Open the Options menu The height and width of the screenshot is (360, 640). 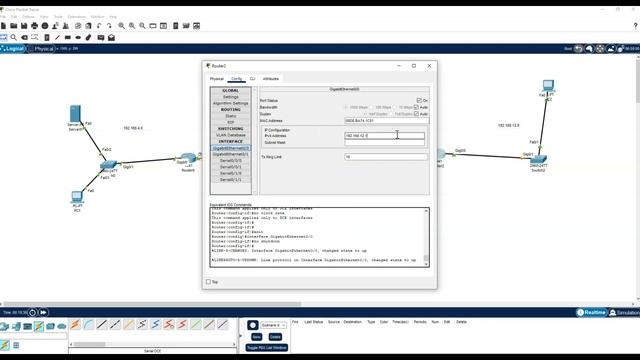pyautogui.click(x=28, y=17)
